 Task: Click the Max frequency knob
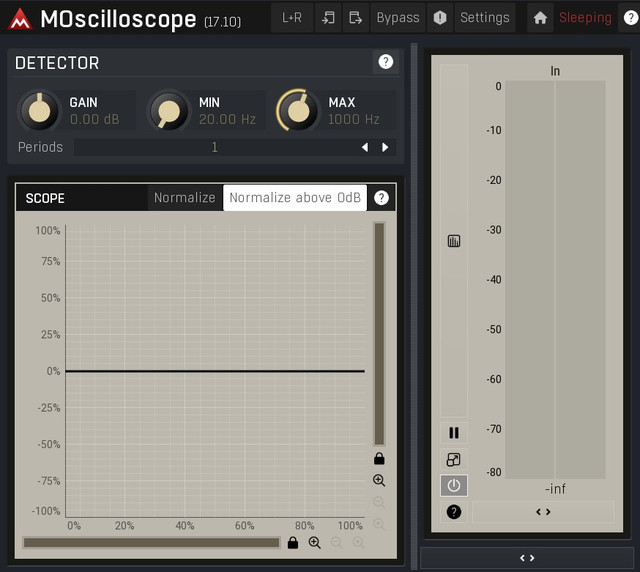(x=298, y=110)
